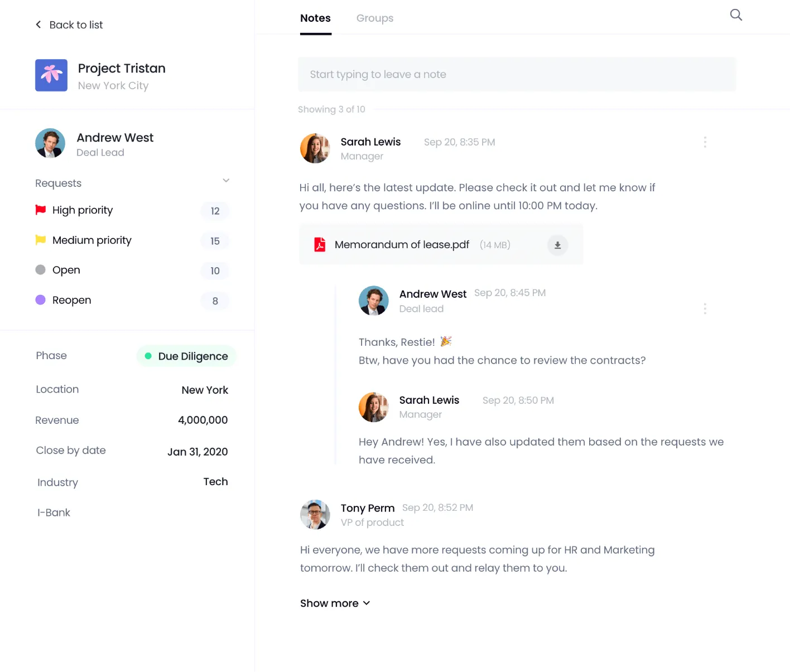Click the Project Tristan flower logo

(x=51, y=75)
